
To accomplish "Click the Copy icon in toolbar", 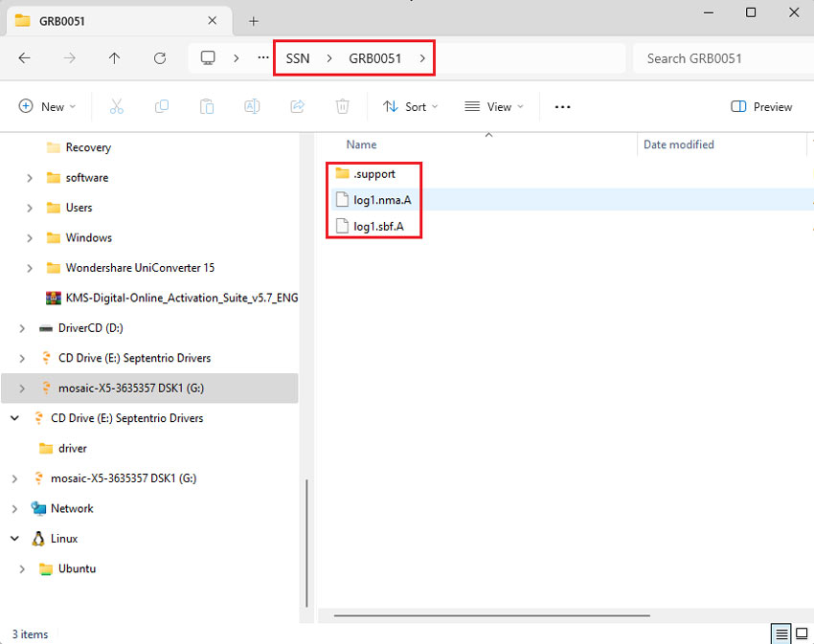I will pos(162,107).
